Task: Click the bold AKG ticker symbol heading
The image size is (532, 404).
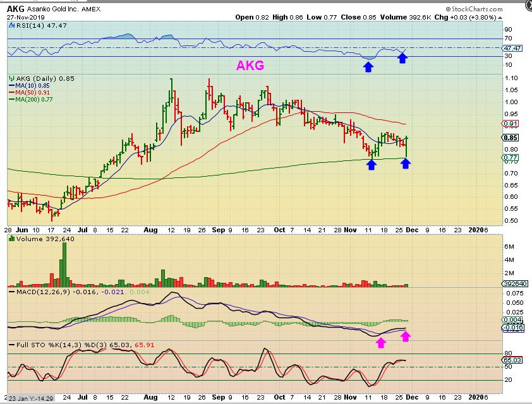Action: tap(15, 10)
